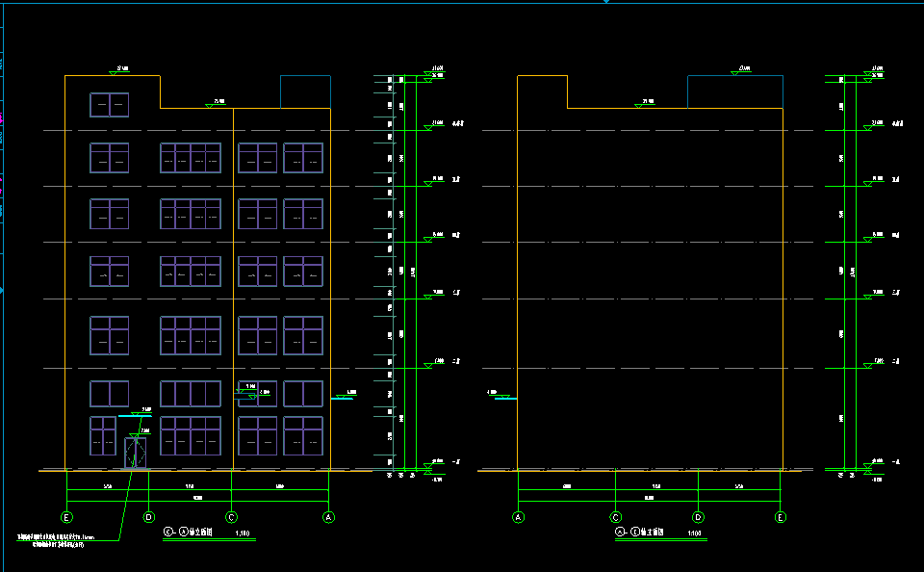This screenshot has height=572, width=924.
Task: Select axis bubble C under left elevation
Action: [231, 517]
